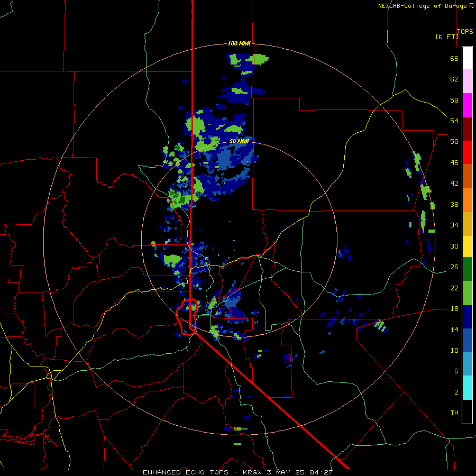Image resolution: width=476 pixels, height=476 pixels.
Task: Click the dark orange legend swatch
Action: tap(467, 176)
